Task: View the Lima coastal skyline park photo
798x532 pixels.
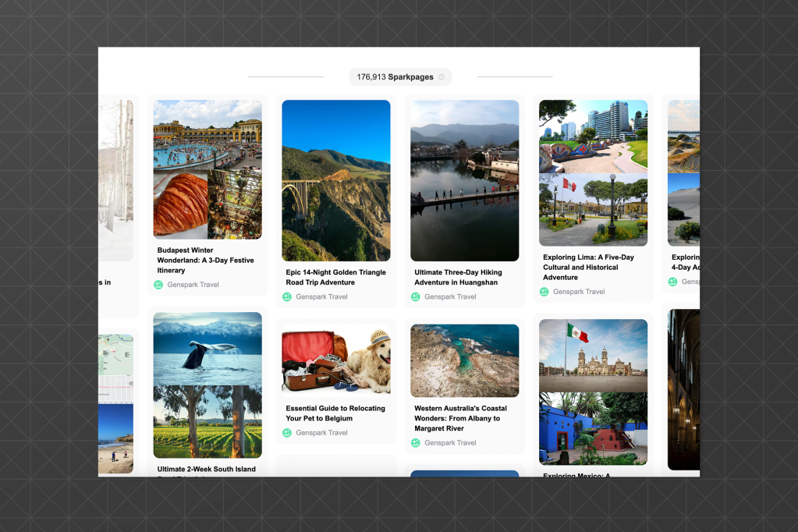Action: point(594,137)
